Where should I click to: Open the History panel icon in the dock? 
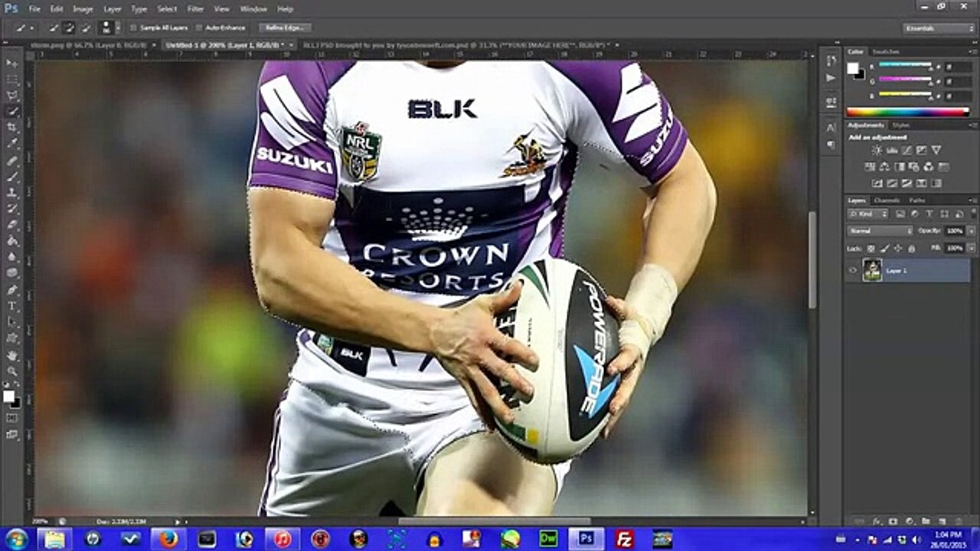click(x=831, y=61)
